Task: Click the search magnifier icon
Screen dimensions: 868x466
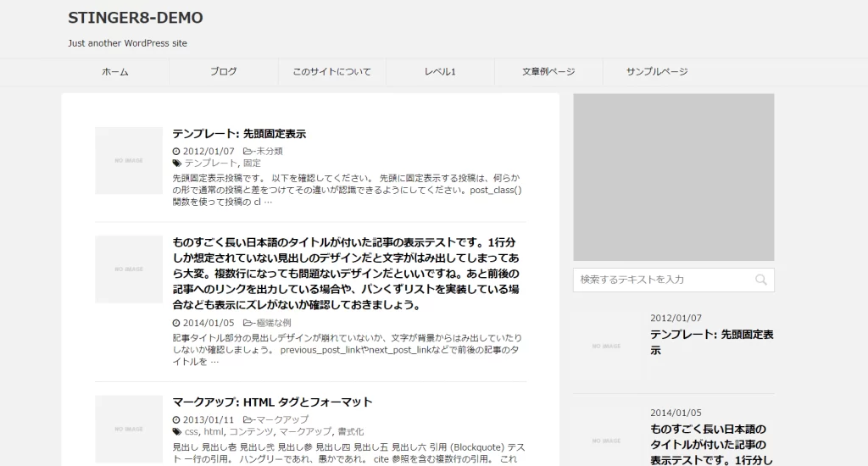Action: pyautogui.click(x=760, y=280)
